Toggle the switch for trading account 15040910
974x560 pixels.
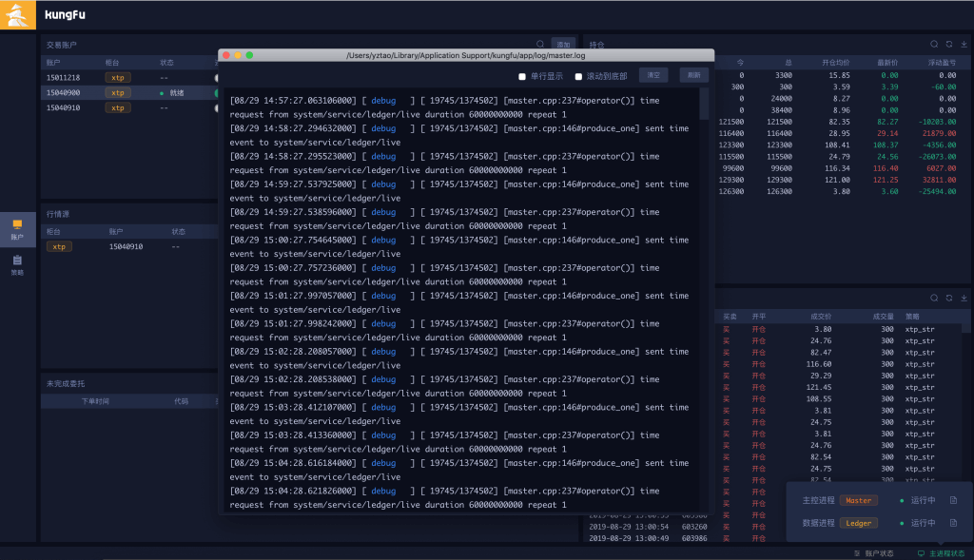[216, 108]
